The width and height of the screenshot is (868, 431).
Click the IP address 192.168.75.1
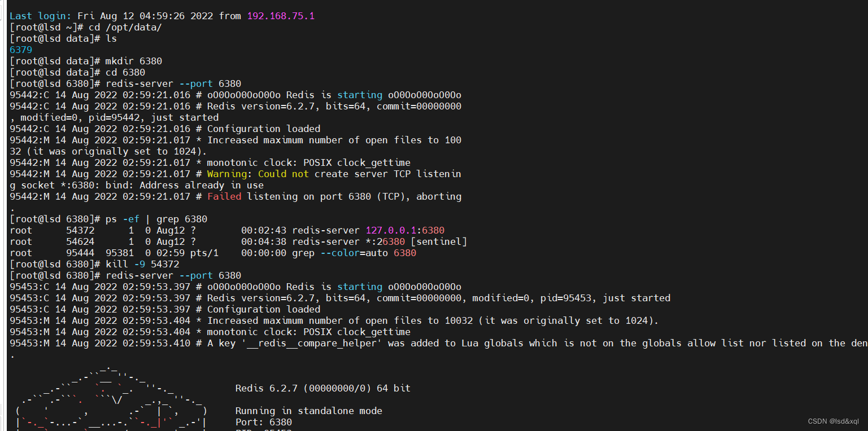point(281,16)
